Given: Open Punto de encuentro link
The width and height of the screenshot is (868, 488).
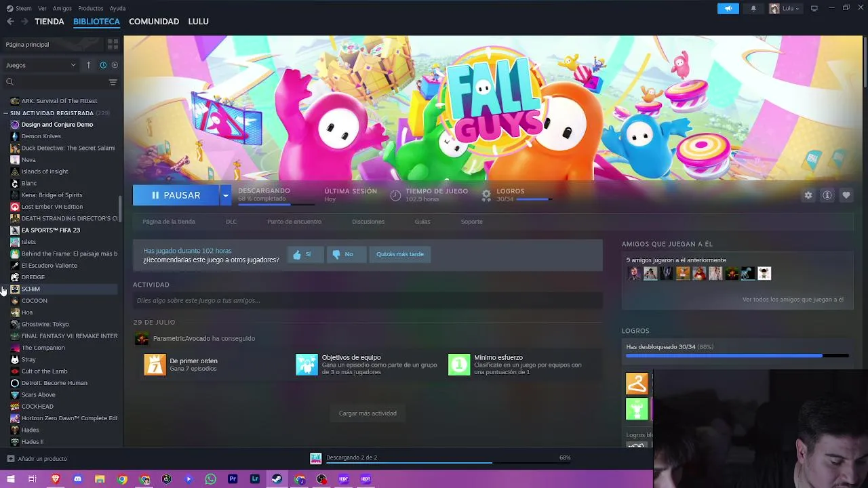Looking at the screenshot, I should point(294,222).
